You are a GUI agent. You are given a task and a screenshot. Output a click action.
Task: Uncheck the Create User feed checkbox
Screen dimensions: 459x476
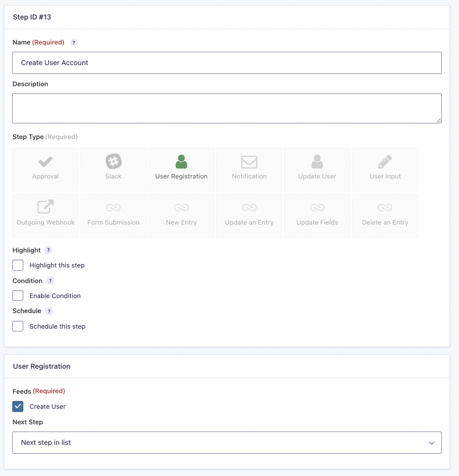click(x=18, y=406)
